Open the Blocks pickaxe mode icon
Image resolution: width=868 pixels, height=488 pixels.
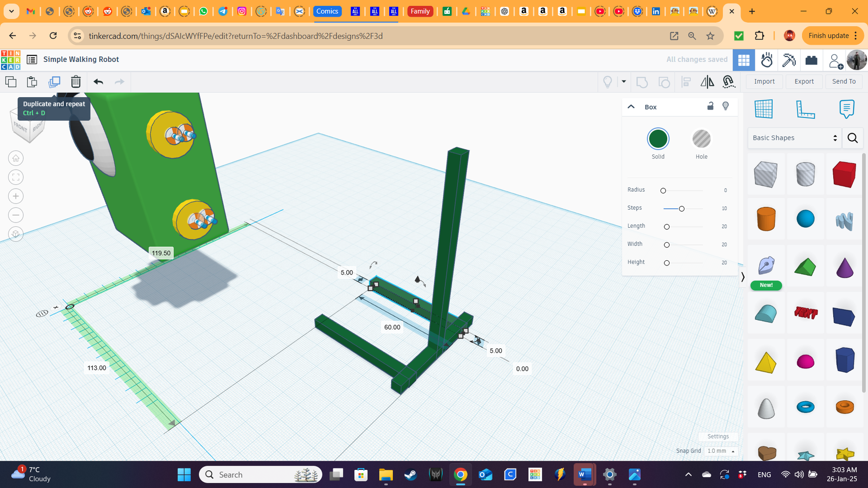[x=789, y=60]
